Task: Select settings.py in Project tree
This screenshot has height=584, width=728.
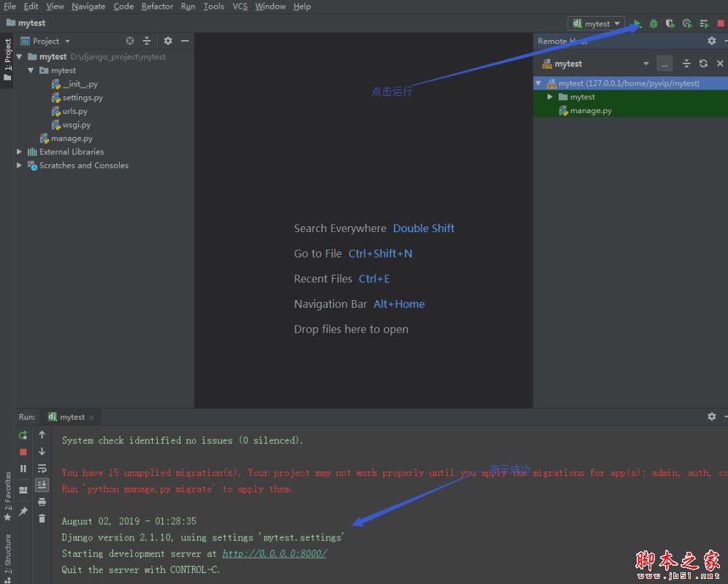Action: click(x=83, y=98)
